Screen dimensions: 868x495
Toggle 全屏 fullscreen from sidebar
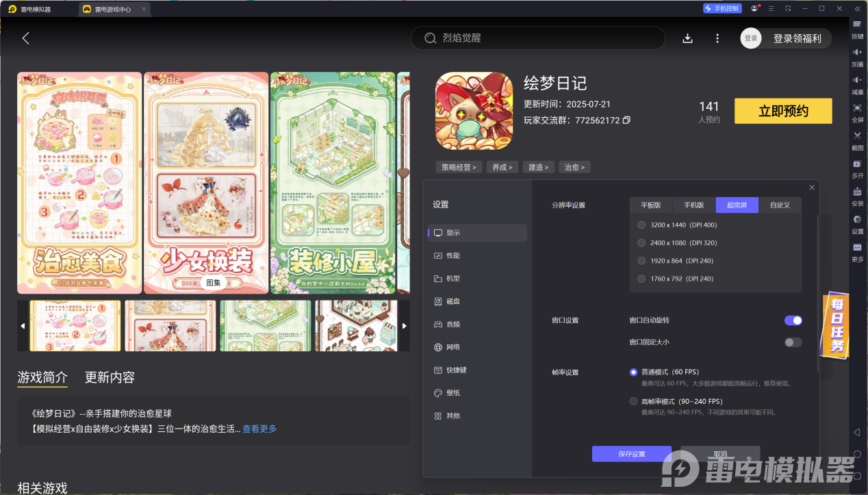pyautogui.click(x=857, y=113)
